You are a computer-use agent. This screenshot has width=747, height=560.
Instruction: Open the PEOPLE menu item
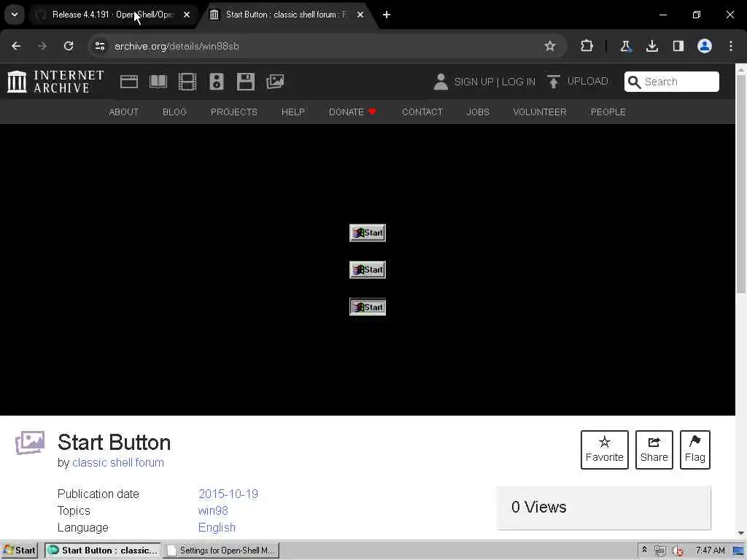pyautogui.click(x=608, y=112)
